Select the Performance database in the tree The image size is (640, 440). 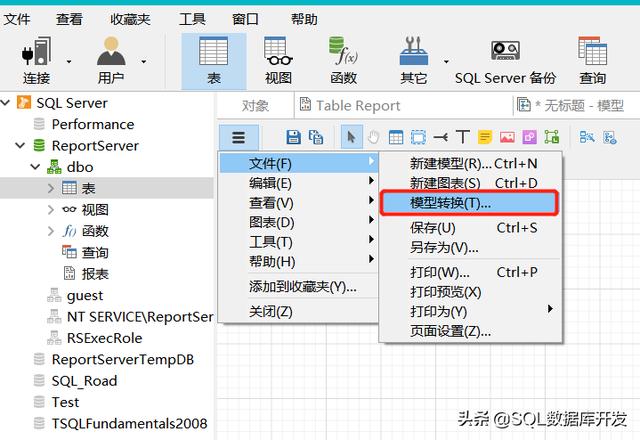point(93,124)
